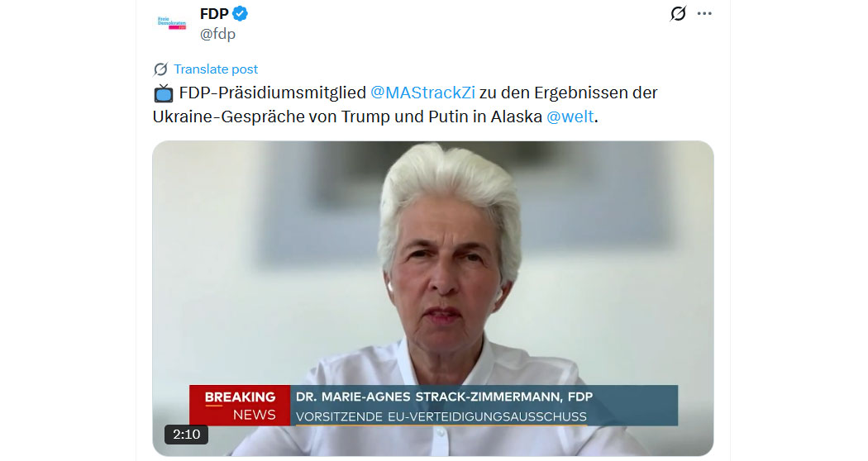Click the 2:10 video duration badge
The image size is (868, 461).
click(186, 435)
